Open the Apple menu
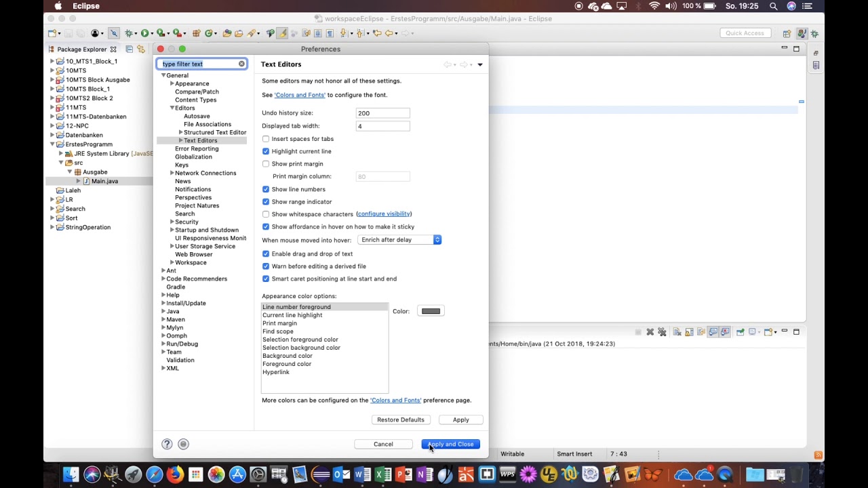This screenshot has width=868, height=488. point(58,6)
